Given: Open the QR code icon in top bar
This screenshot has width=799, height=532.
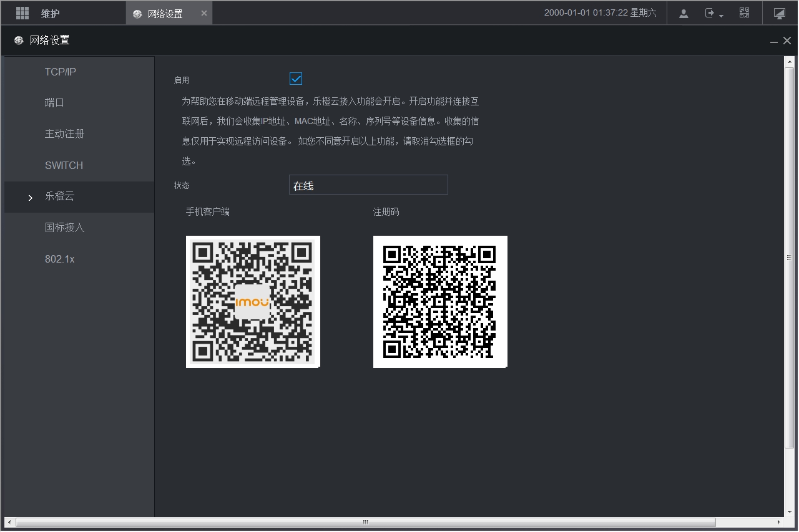Looking at the screenshot, I should coord(744,13).
